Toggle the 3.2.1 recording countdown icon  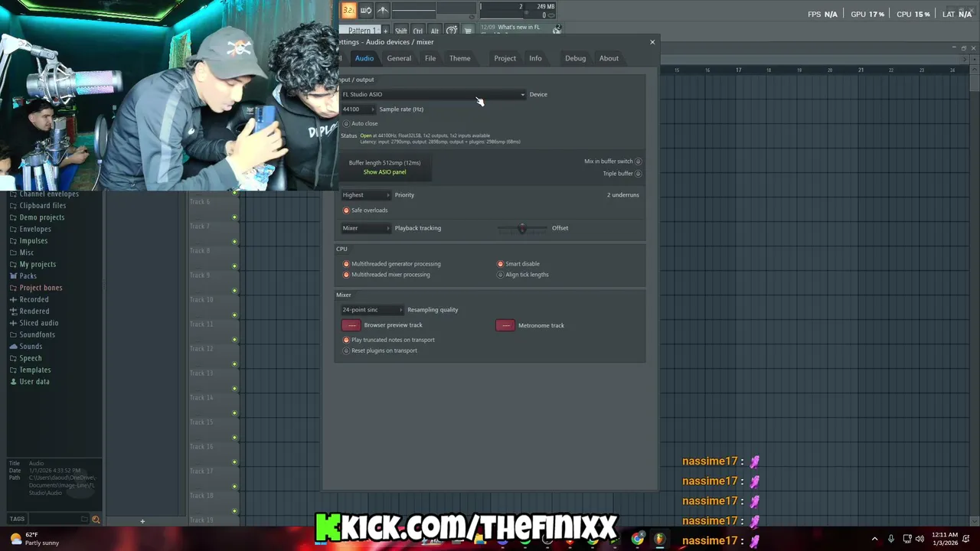[x=348, y=10]
